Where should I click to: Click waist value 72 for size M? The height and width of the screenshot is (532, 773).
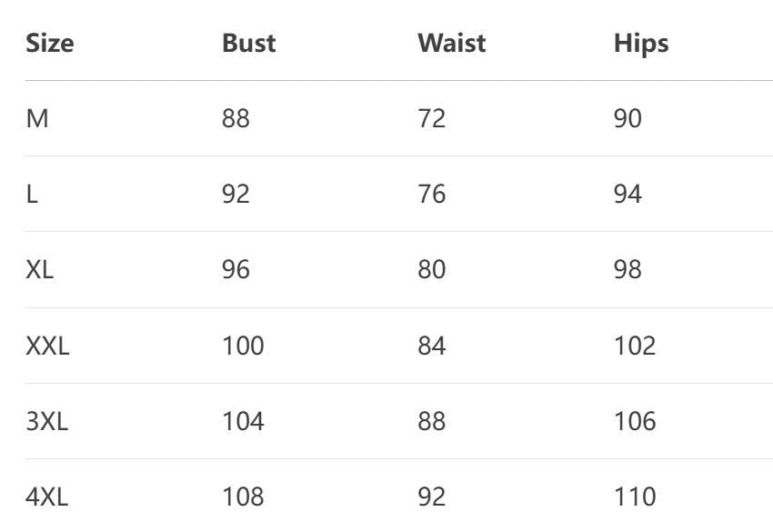click(431, 118)
